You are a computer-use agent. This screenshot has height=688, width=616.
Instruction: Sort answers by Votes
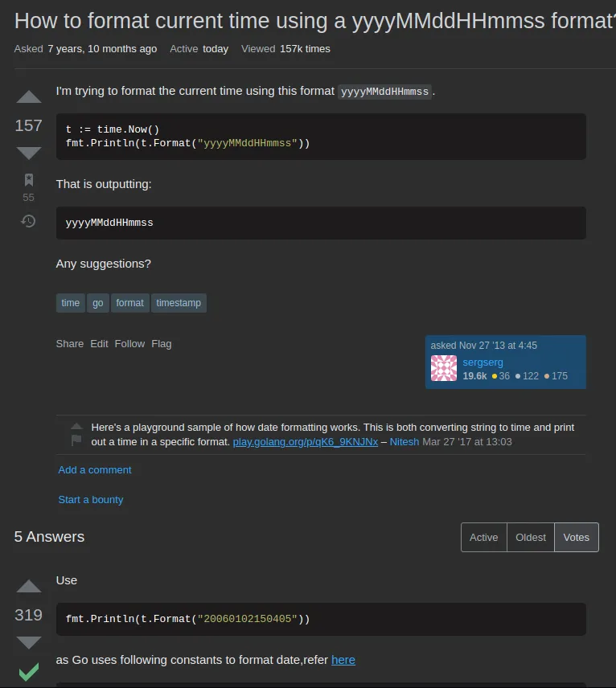click(x=577, y=537)
